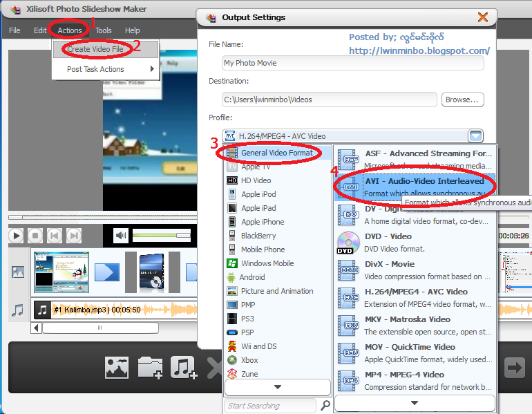Click the Browse button
The width and height of the screenshot is (532, 414).
(x=462, y=100)
